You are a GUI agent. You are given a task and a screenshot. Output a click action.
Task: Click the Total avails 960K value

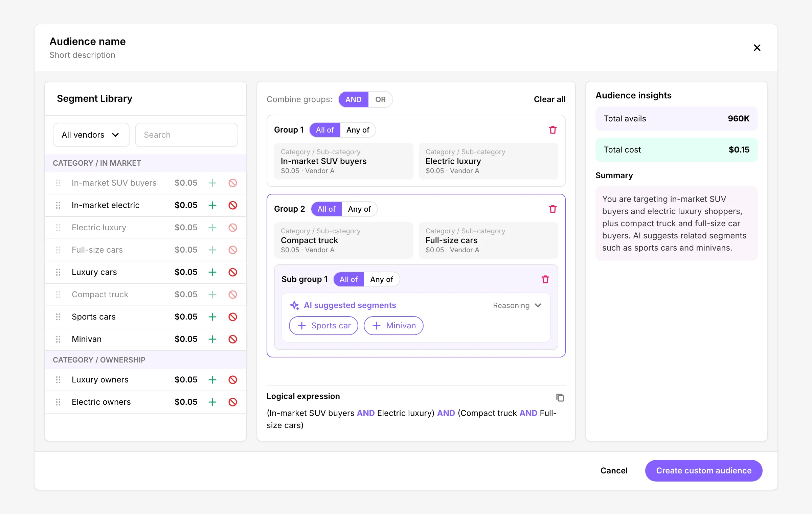click(739, 119)
